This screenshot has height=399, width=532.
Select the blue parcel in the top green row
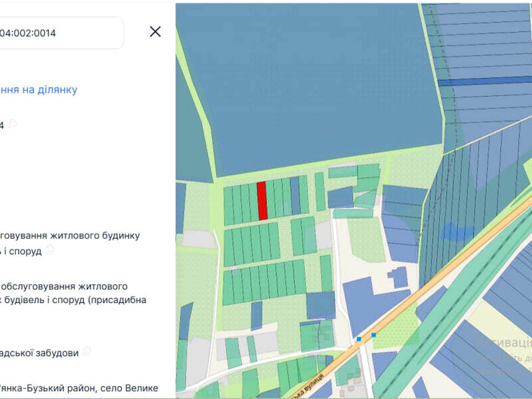(x=295, y=196)
